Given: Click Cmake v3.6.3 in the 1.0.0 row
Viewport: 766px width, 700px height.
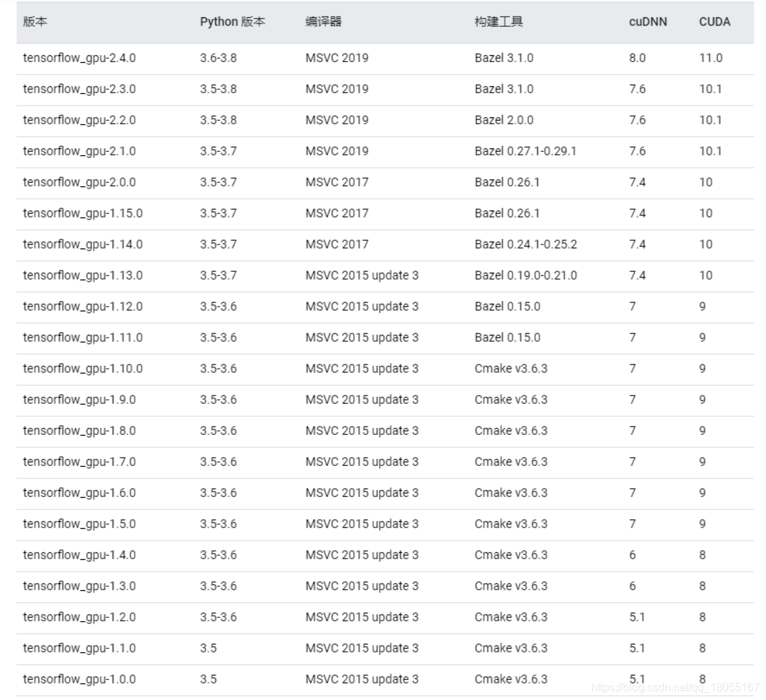Looking at the screenshot, I should point(510,679).
